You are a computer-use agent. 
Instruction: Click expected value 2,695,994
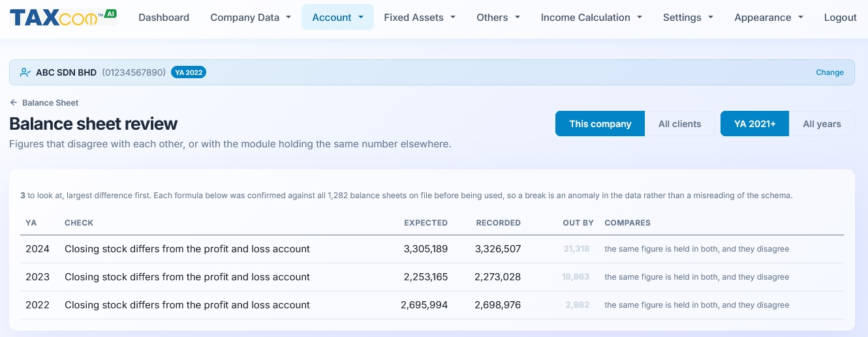click(424, 305)
